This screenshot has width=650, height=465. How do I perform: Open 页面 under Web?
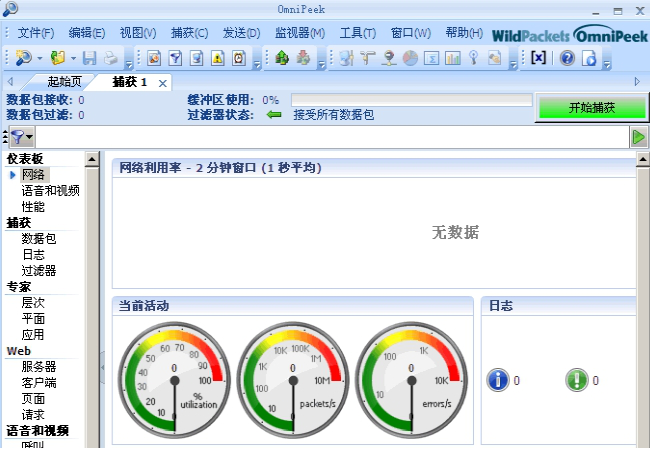[33, 399]
